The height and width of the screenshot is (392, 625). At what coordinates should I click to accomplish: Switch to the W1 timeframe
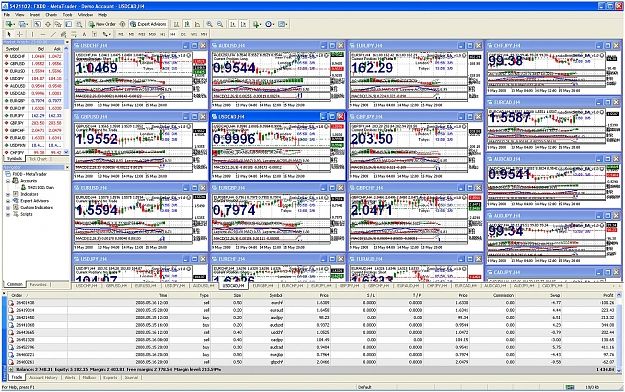pyautogui.click(x=194, y=34)
